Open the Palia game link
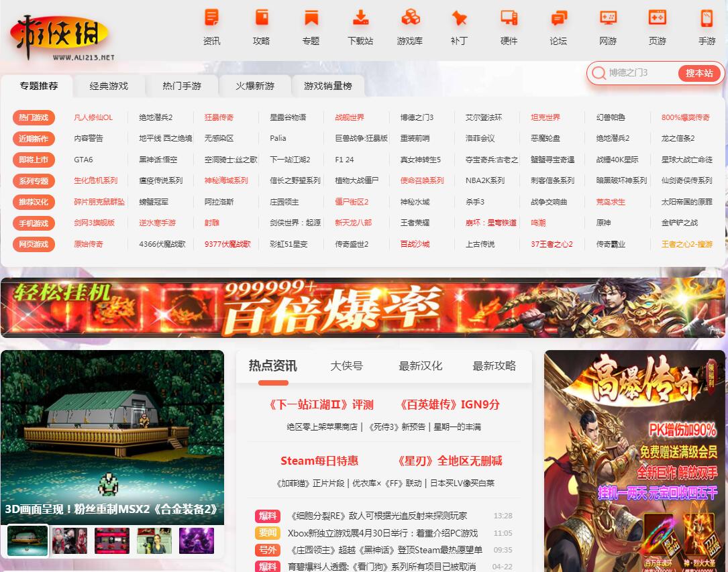728x572 pixels. pyautogui.click(x=278, y=138)
